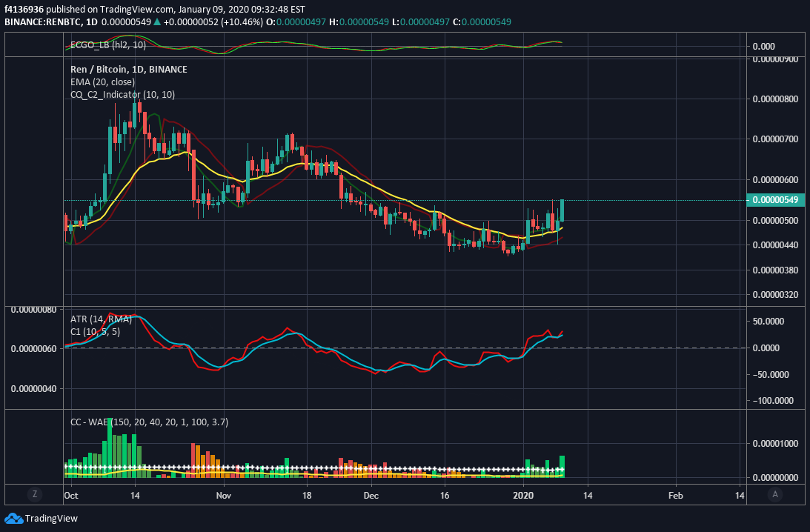Click the 0.00000600 price axis label
Viewport: 810px width, 532px height.
pos(775,180)
